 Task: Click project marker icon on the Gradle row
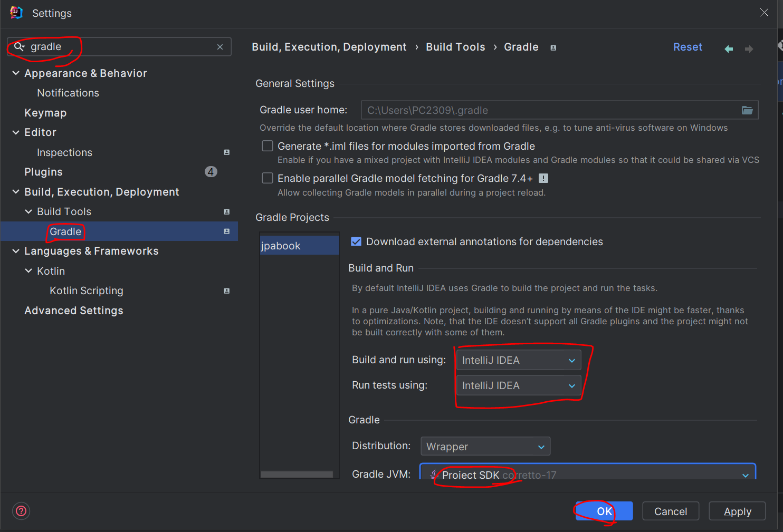pyautogui.click(x=227, y=231)
